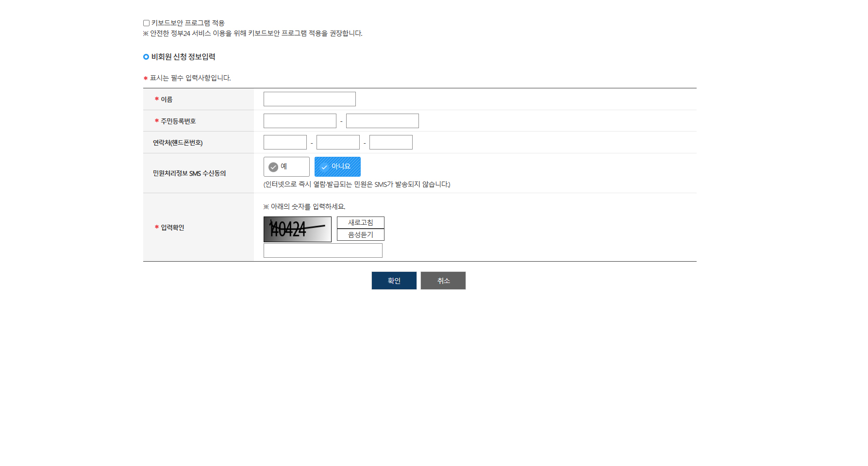
Task: Select the 아니요 SMS consent option
Action: coord(338,166)
